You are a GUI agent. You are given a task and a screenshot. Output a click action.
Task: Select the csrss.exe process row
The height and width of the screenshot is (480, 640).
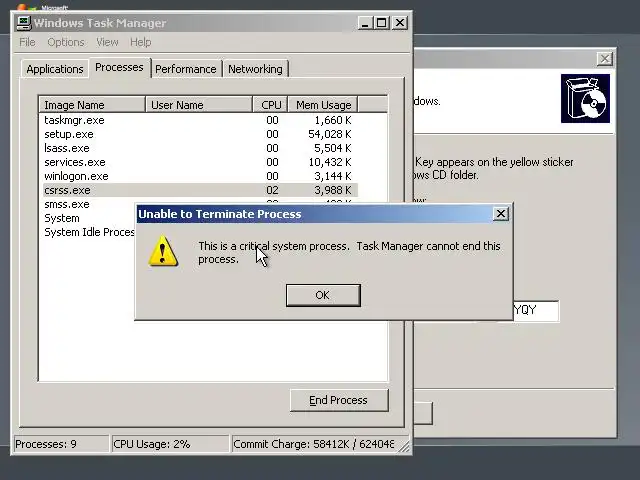(200, 190)
